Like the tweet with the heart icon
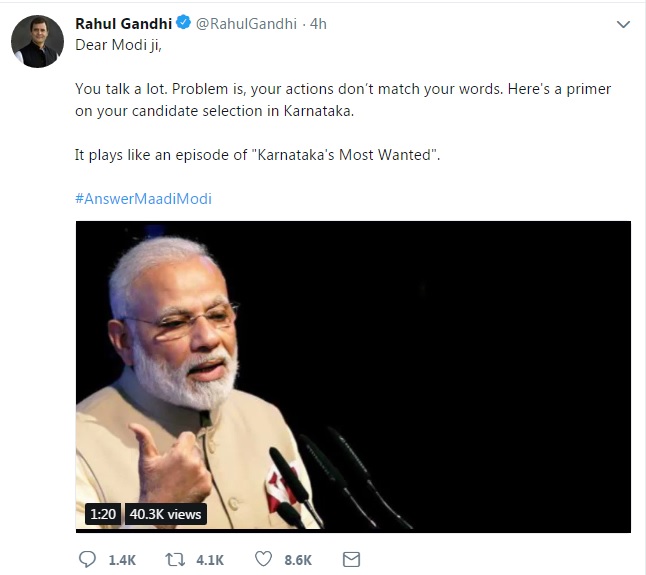 coord(263,560)
